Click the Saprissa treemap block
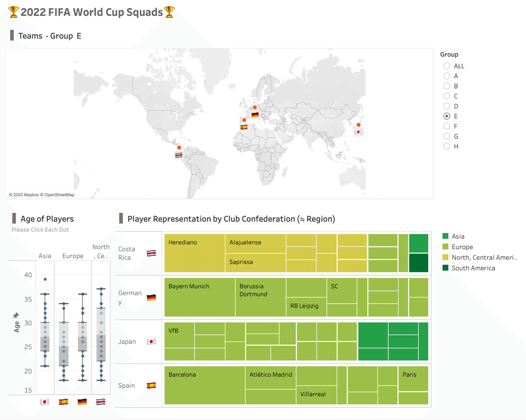This screenshot has width=526, height=420. click(256, 263)
